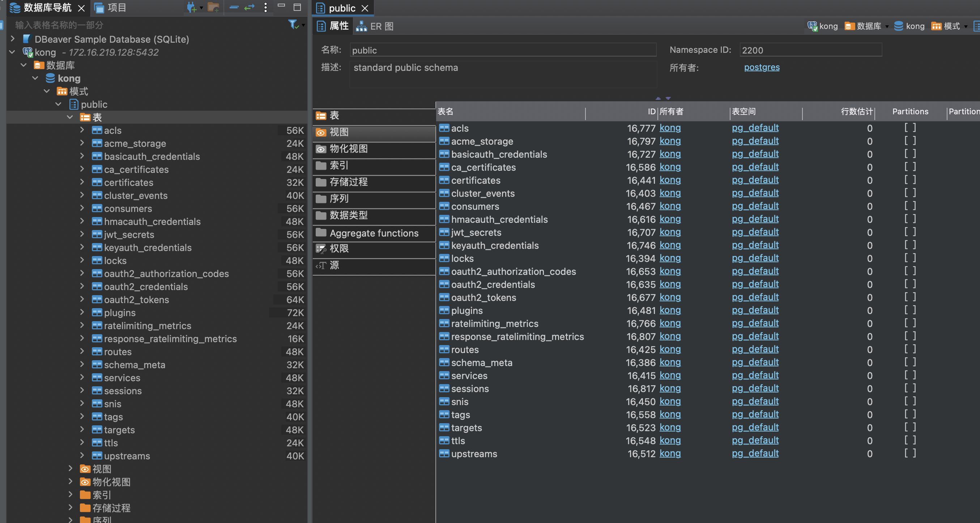The width and height of the screenshot is (980, 523).
Task: Click pg_default link for schema_meta row
Action: [x=755, y=362]
